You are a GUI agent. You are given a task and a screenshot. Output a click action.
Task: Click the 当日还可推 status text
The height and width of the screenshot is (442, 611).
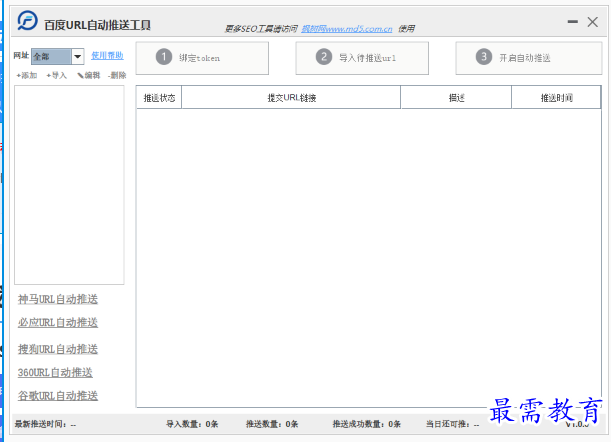(x=452, y=424)
